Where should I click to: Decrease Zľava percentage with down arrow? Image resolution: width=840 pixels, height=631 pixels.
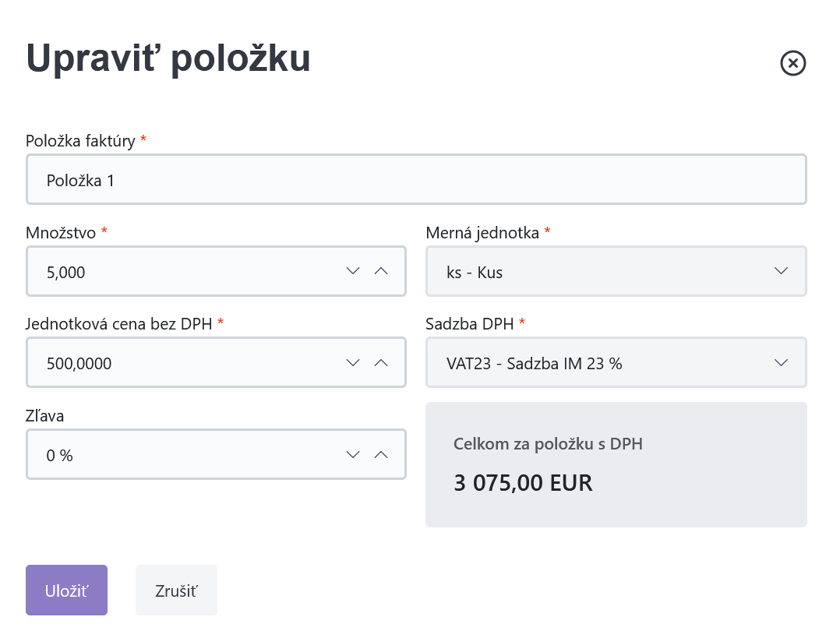coord(352,455)
